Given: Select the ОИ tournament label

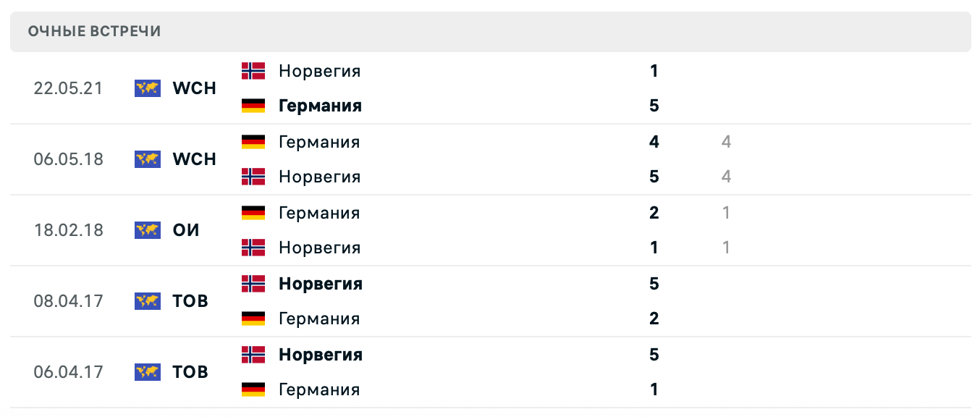Looking at the screenshot, I should 186,230.
